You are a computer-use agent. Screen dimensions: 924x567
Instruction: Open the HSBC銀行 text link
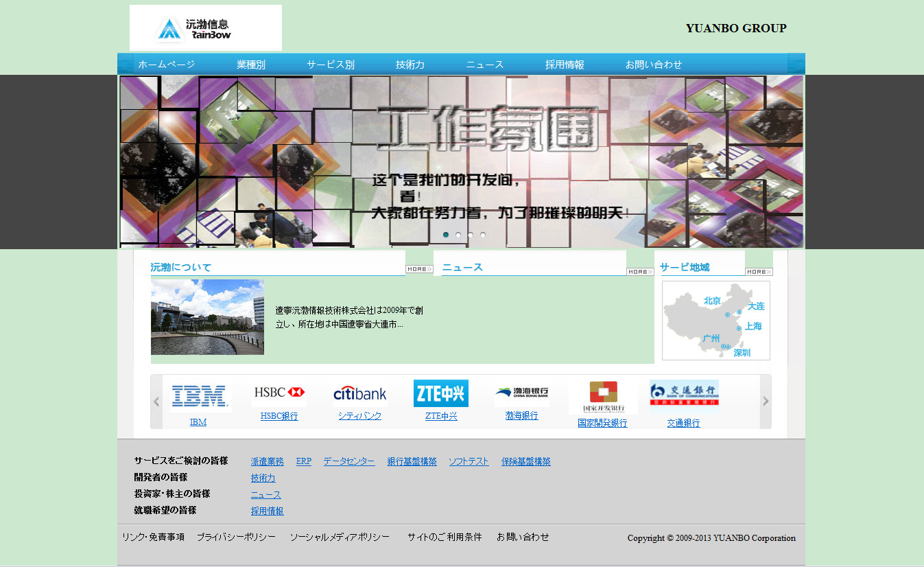279,416
